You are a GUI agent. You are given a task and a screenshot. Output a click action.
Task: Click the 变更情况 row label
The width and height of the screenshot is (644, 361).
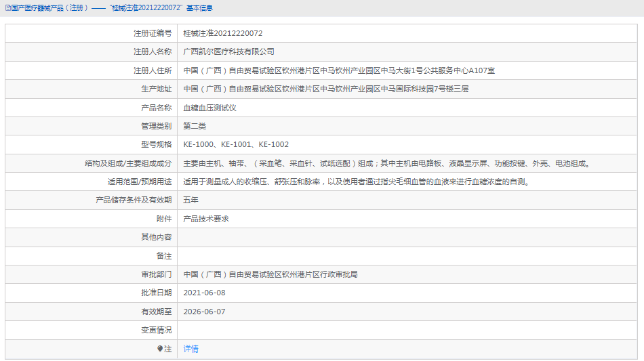pos(156,330)
